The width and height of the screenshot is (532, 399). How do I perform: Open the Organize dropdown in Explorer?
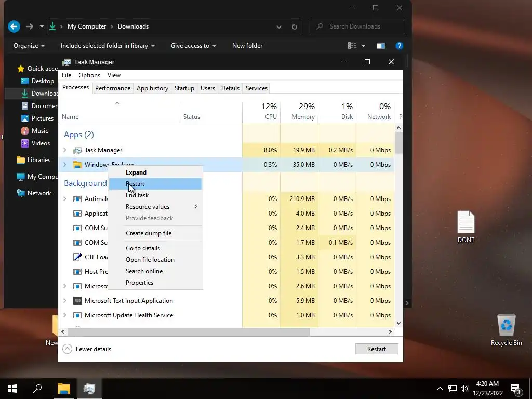pos(29,46)
